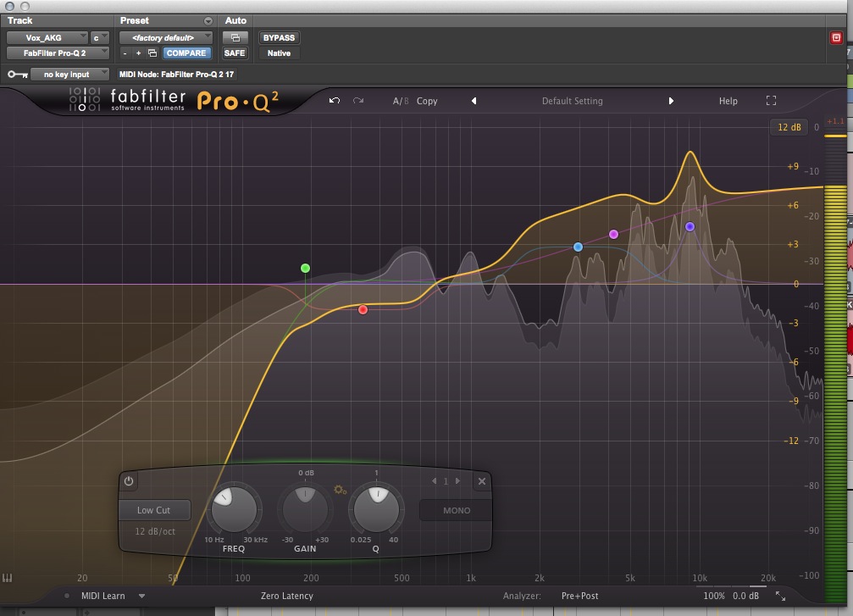Screen dimensions: 853x616
Task: Toggle MIDI Learn enable dot
Action: [67, 596]
